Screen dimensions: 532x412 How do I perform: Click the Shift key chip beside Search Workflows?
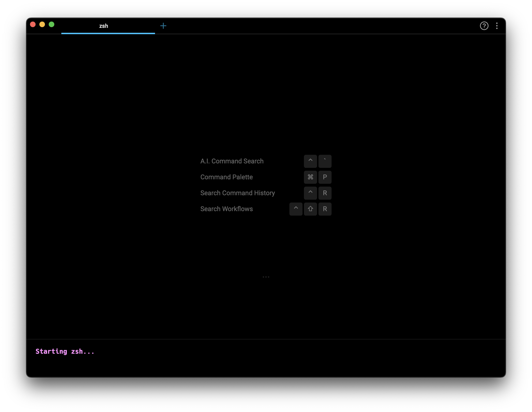[310, 209]
